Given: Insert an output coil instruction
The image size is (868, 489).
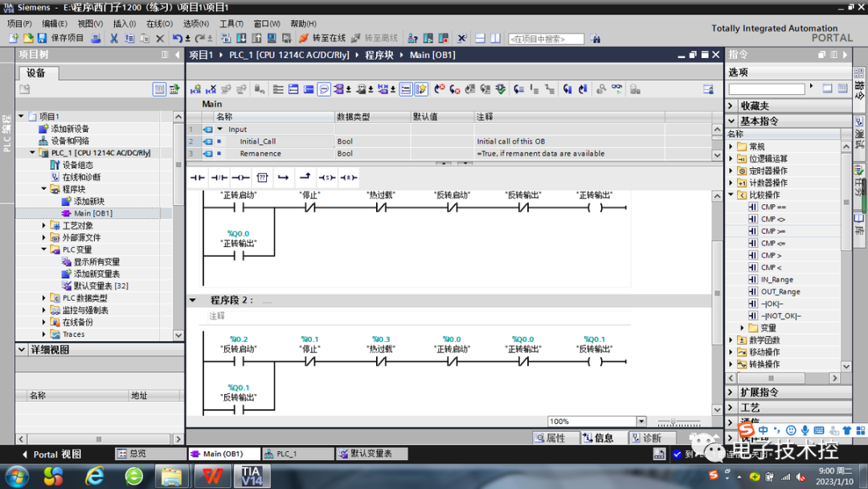Looking at the screenshot, I should (242, 177).
